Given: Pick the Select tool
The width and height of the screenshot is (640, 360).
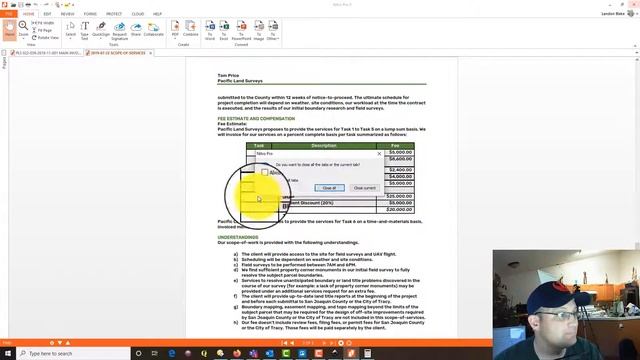Looking at the screenshot, I should click(x=71, y=29).
